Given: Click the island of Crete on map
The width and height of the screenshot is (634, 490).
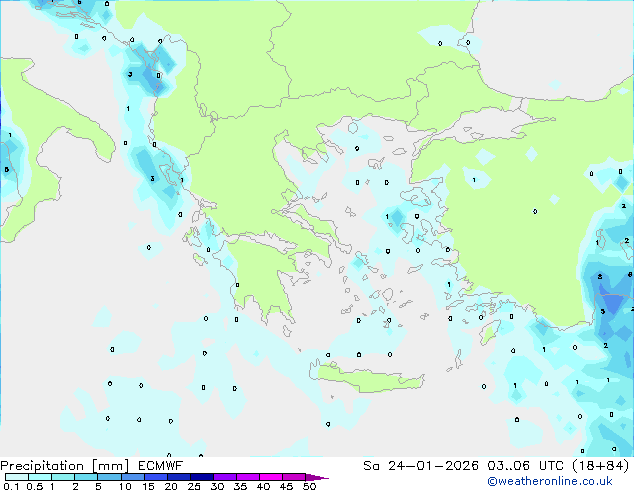Looking at the screenshot, I should coord(368,379).
